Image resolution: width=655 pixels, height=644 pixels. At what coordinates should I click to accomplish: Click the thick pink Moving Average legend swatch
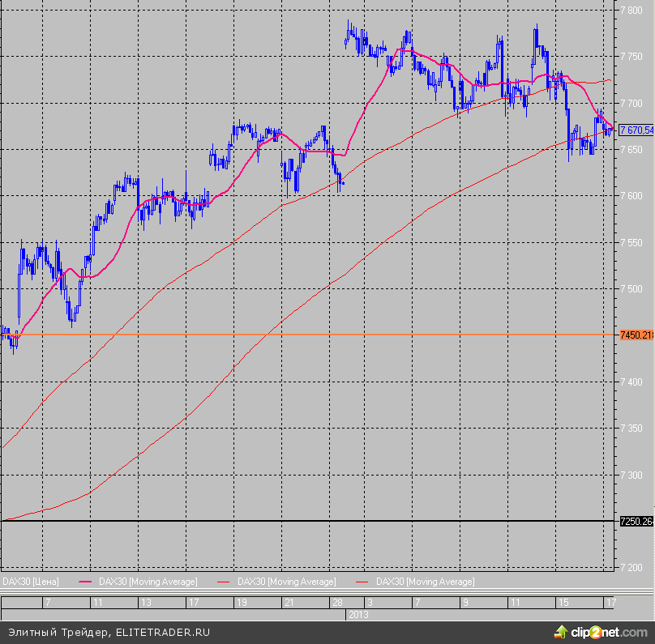[x=88, y=582]
